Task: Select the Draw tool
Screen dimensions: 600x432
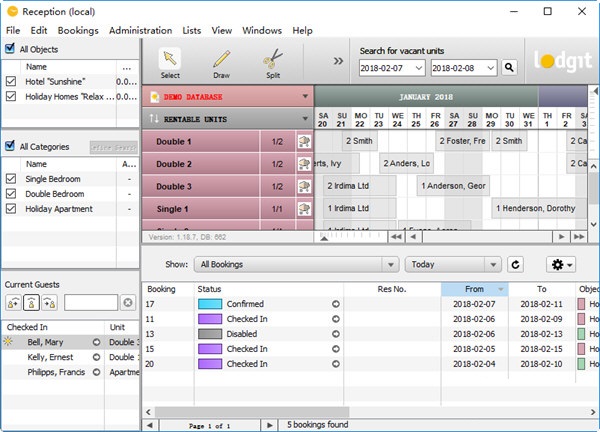Action: [221, 61]
